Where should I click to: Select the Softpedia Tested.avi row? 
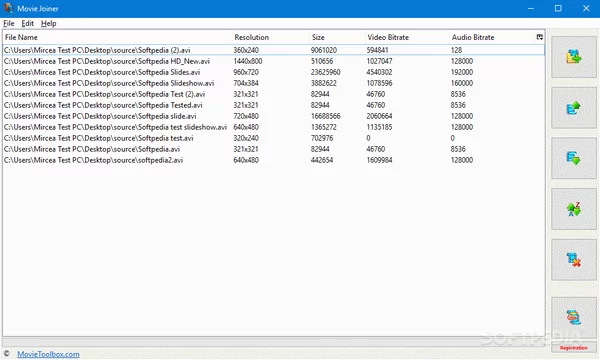pos(274,105)
